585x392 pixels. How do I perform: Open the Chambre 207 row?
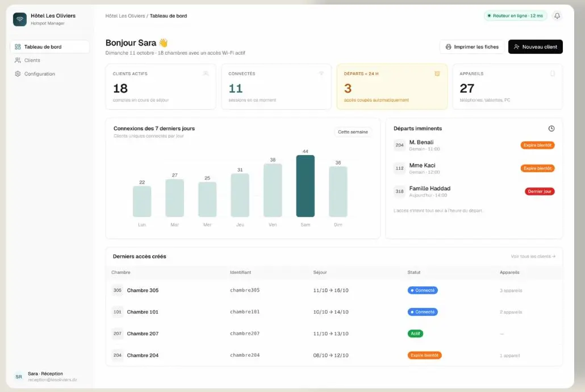pyautogui.click(x=334, y=333)
